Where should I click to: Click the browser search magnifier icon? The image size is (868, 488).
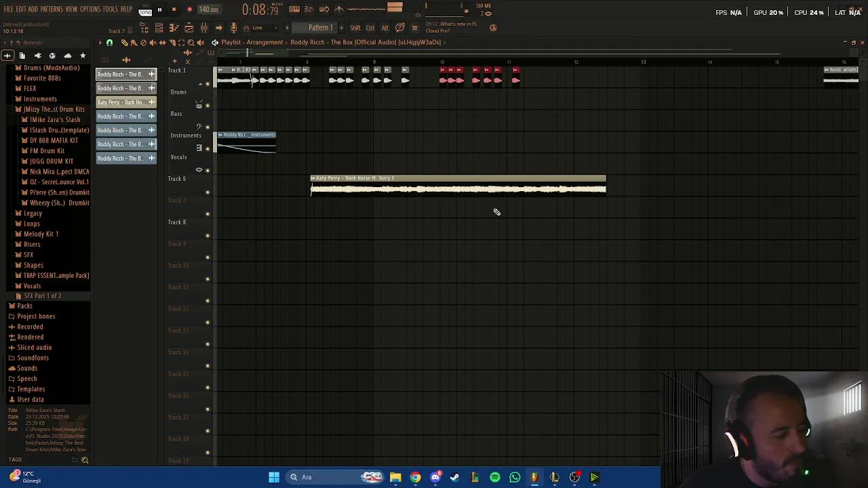click(x=85, y=460)
